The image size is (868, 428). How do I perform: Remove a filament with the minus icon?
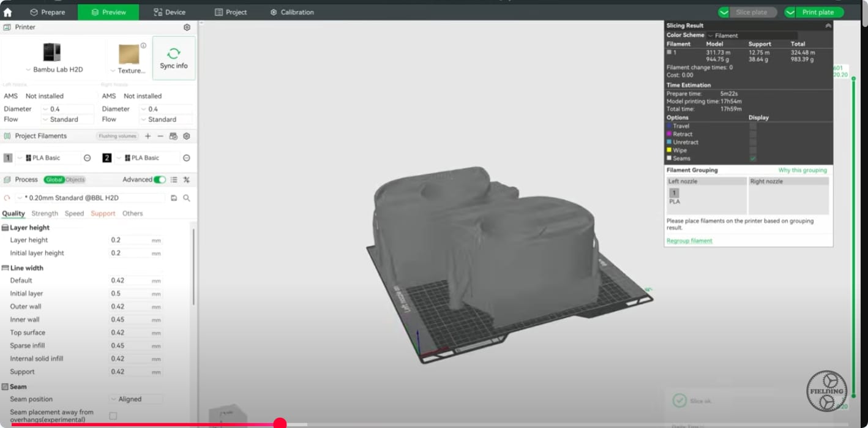pyautogui.click(x=161, y=135)
